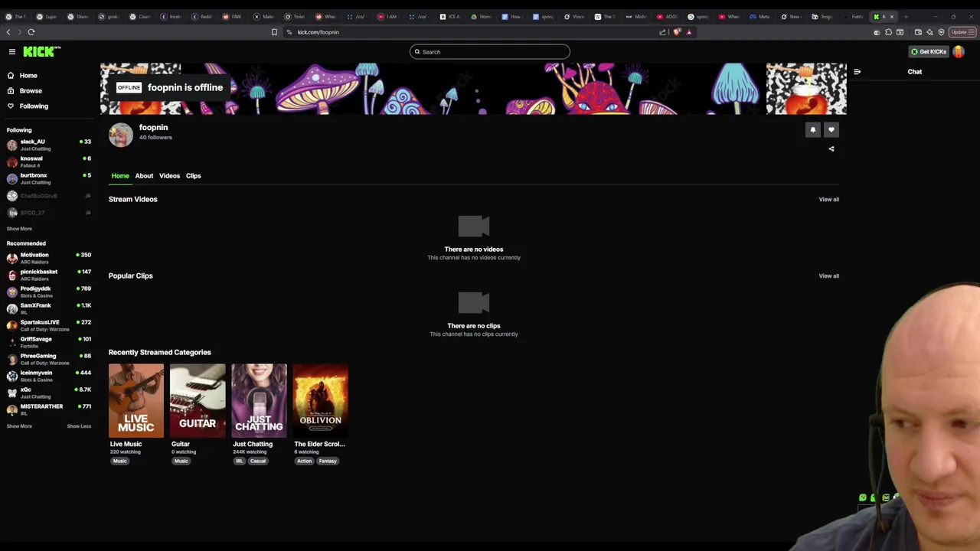Open the Oblivion category thumbnail
The image size is (980, 551).
320,400
